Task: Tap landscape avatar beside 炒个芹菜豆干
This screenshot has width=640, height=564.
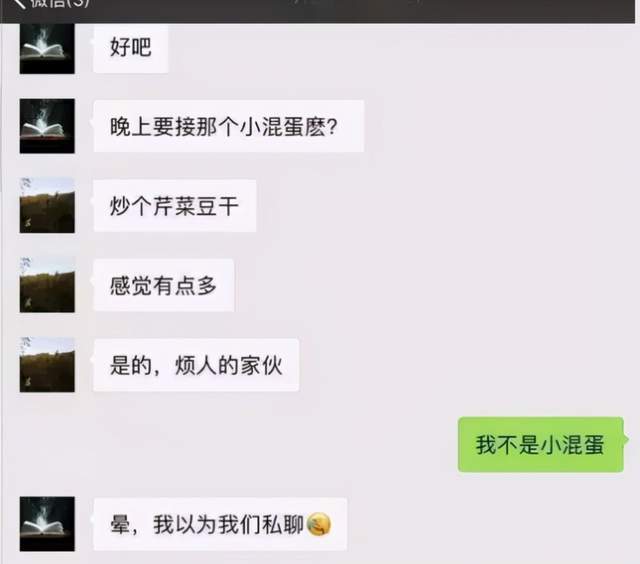Action: coord(47,205)
